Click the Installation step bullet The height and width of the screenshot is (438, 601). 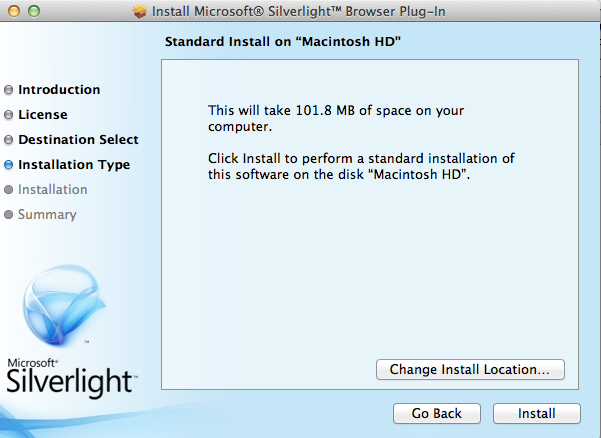8,190
